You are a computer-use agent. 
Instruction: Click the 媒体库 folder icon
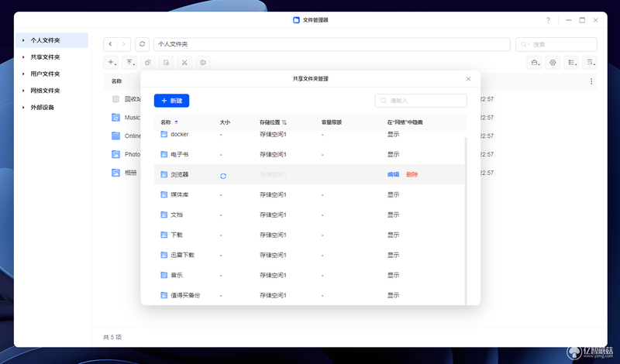coord(164,195)
